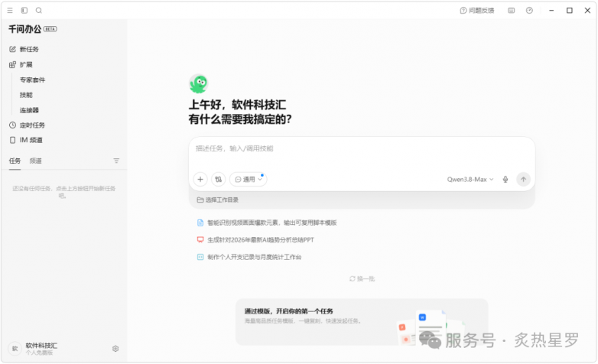Viewport: 598px width, 364px height.
Task: Open the 通用 mode dropdown
Action: pyautogui.click(x=249, y=180)
